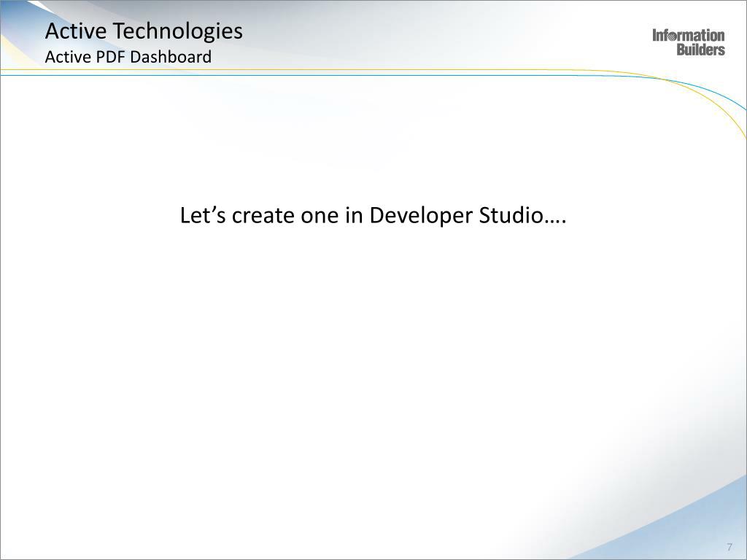This screenshot has height=560, width=747.
Task: Click the slide number 7
Action: [729, 547]
